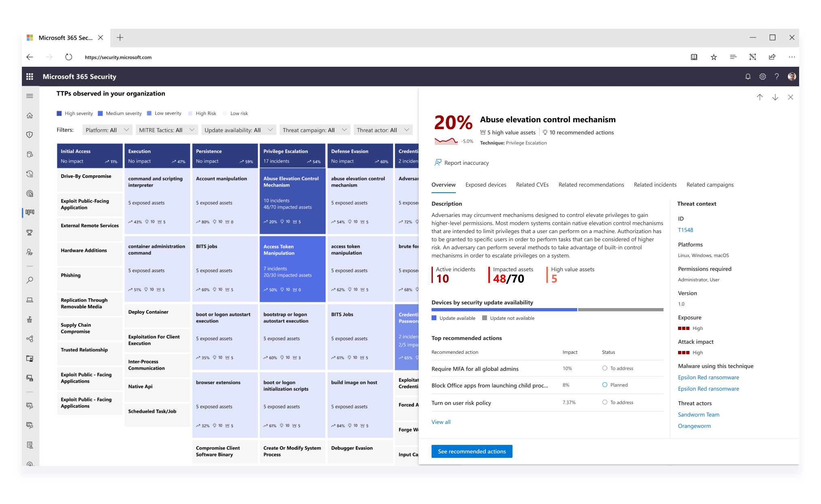The width and height of the screenshot is (821, 504).
Task: Open settings gear in header
Action: coord(762,77)
